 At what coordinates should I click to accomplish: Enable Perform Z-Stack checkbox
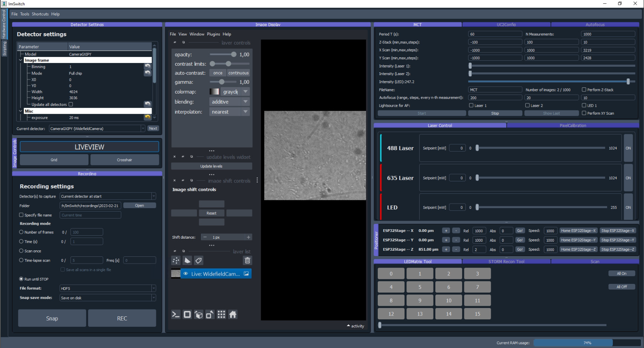point(584,90)
